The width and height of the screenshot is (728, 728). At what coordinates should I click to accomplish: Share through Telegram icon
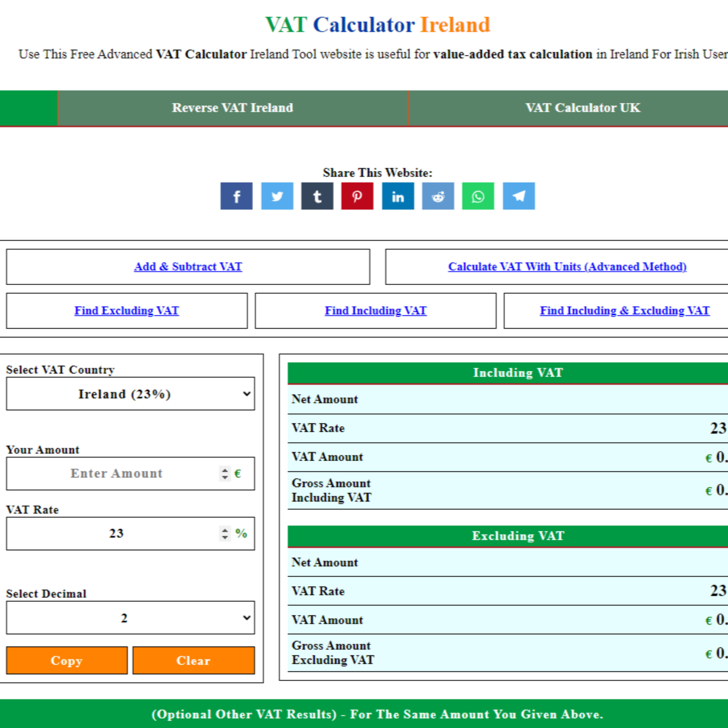[519, 196]
